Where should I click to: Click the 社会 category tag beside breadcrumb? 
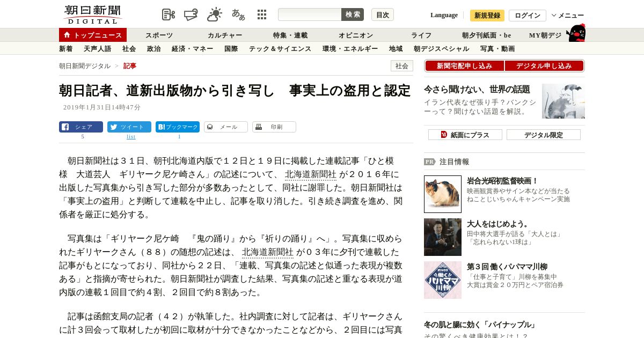(402, 66)
